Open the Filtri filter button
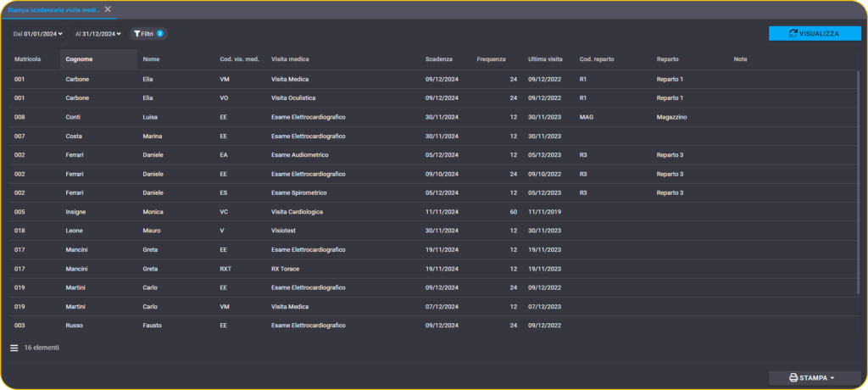Screen dimensions: 868x390 click(148, 34)
